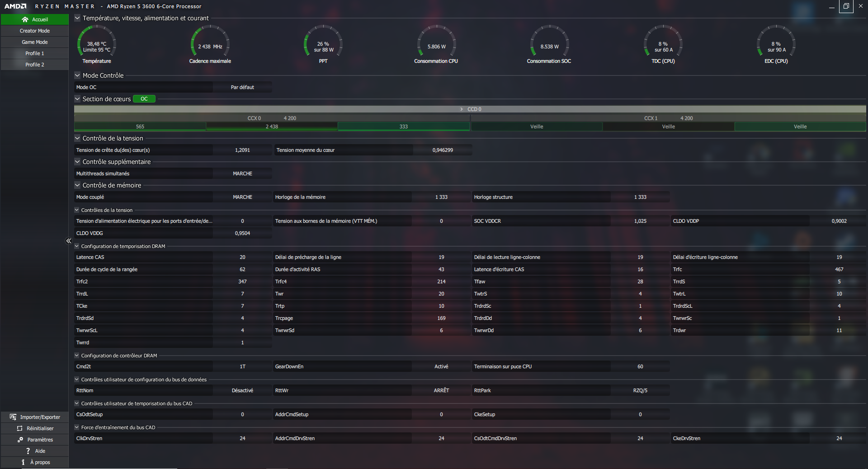Collapse the Mode Contrôle section

77,75
